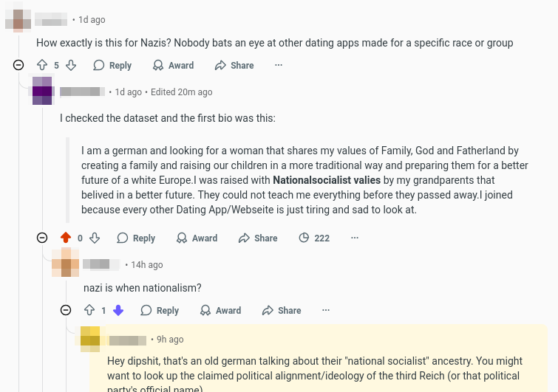Downvote the top comment with 5 points

71,66
